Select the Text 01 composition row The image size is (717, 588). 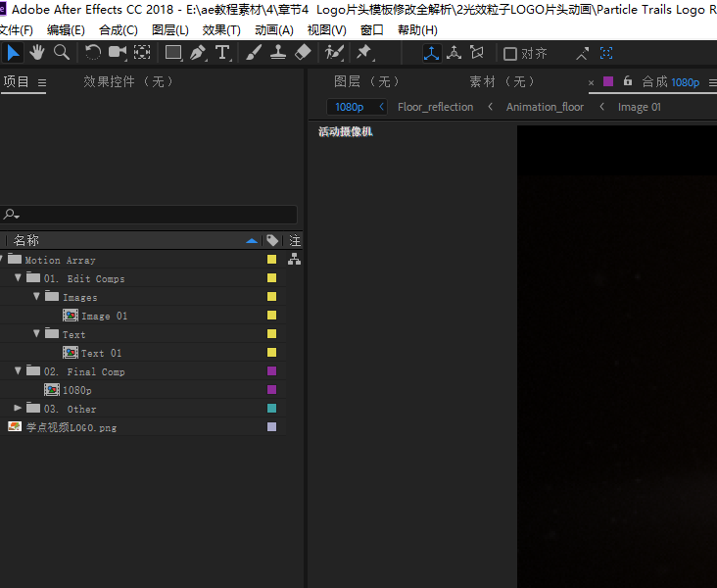(x=143, y=353)
